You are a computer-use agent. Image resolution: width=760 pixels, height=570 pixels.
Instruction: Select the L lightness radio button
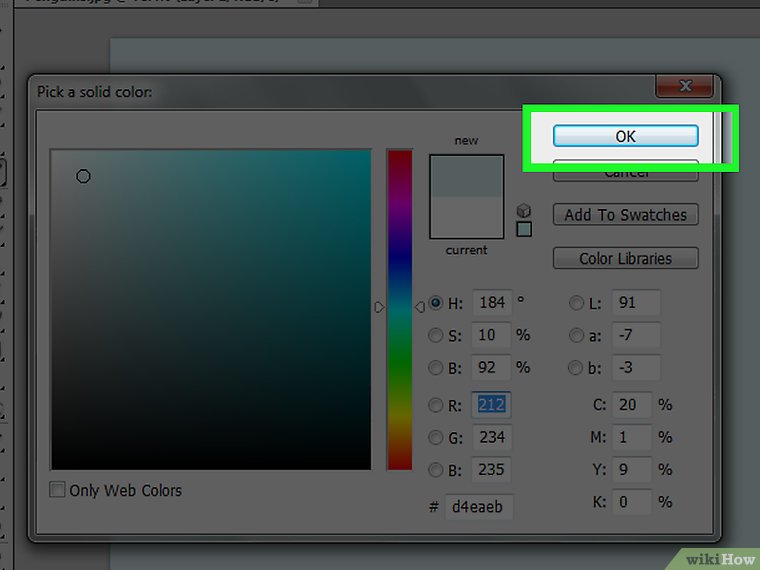point(576,303)
